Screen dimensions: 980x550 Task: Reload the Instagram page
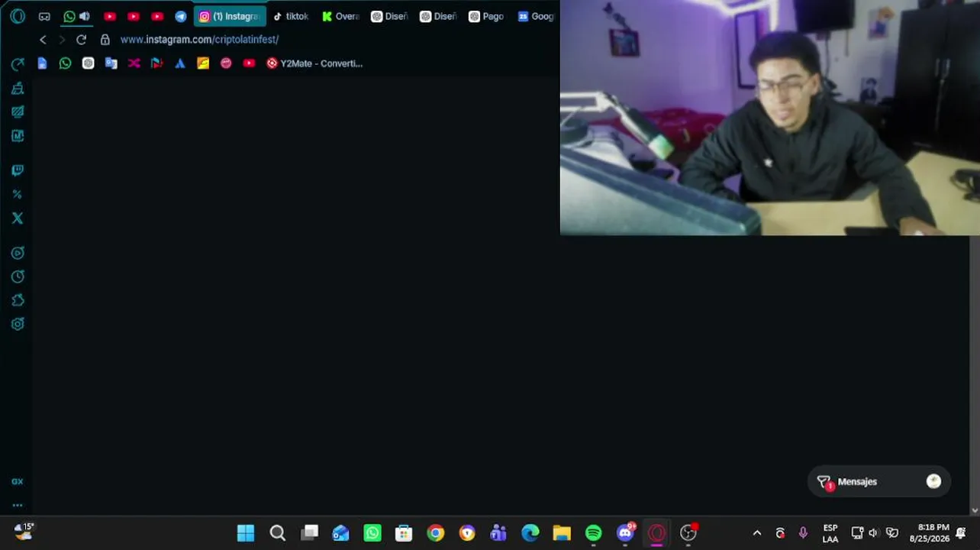82,40
